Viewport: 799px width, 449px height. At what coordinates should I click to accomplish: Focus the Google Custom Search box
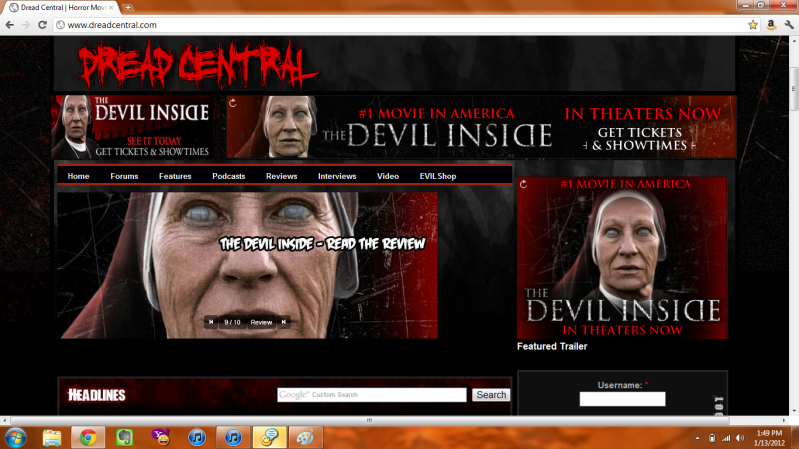[371, 394]
